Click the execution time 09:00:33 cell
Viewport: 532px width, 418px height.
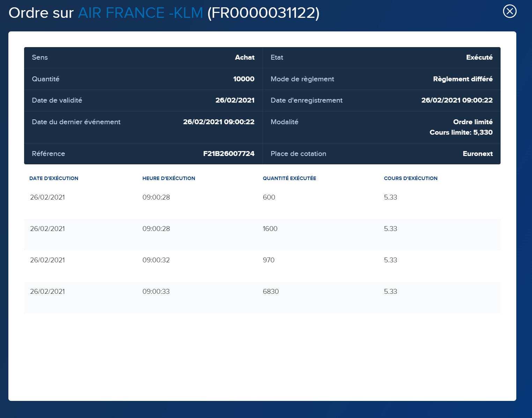click(156, 291)
